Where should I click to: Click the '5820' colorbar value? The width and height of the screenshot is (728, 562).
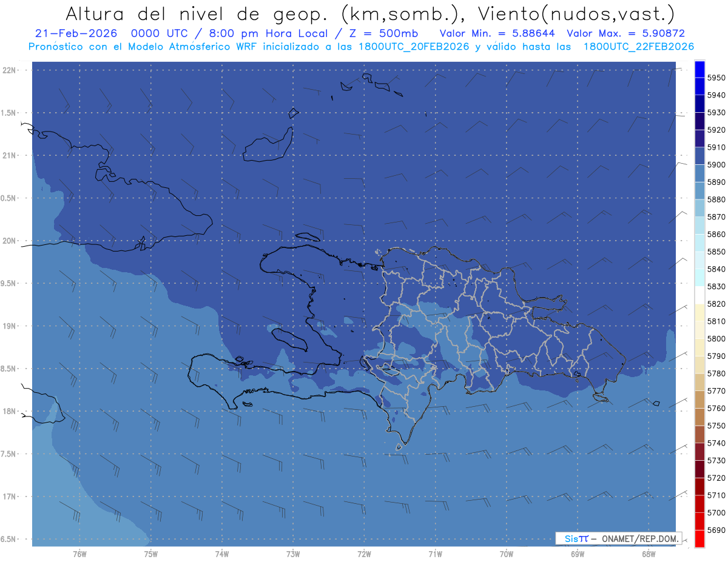716,304
